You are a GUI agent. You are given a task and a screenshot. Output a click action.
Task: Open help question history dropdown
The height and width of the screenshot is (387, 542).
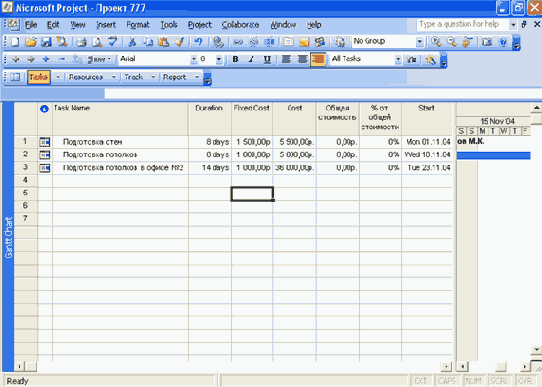(513, 25)
